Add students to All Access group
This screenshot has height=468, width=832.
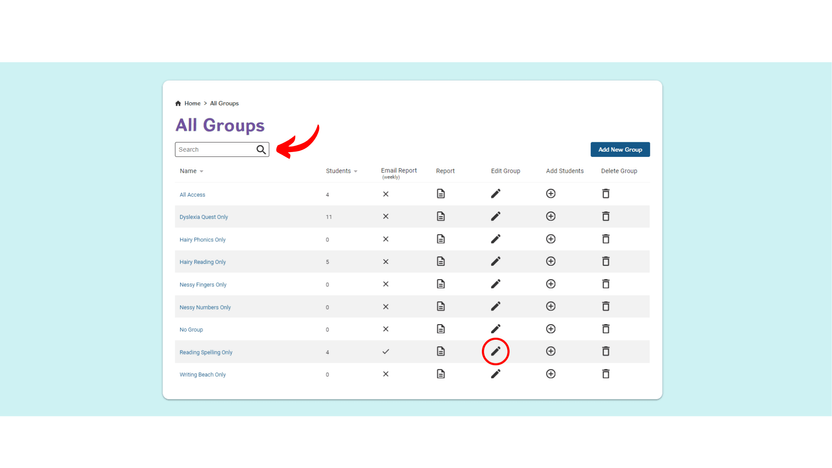(x=551, y=194)
